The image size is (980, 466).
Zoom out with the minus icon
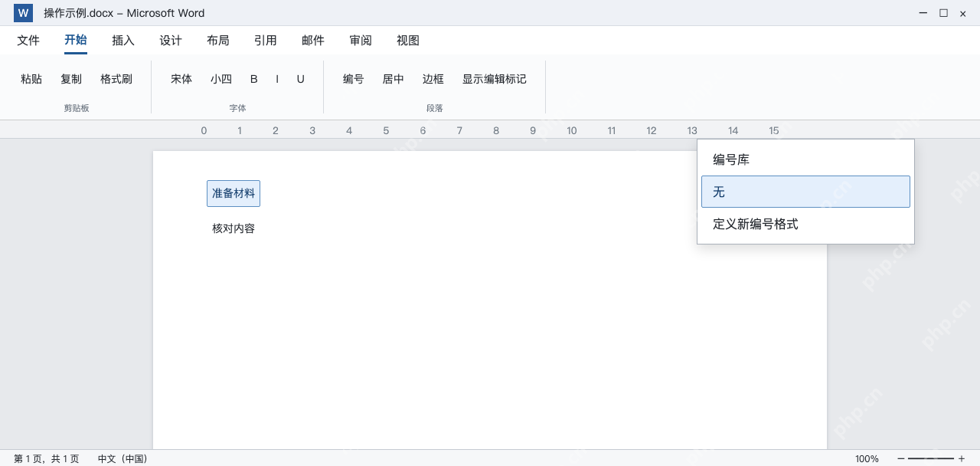(x=900, y=458)
